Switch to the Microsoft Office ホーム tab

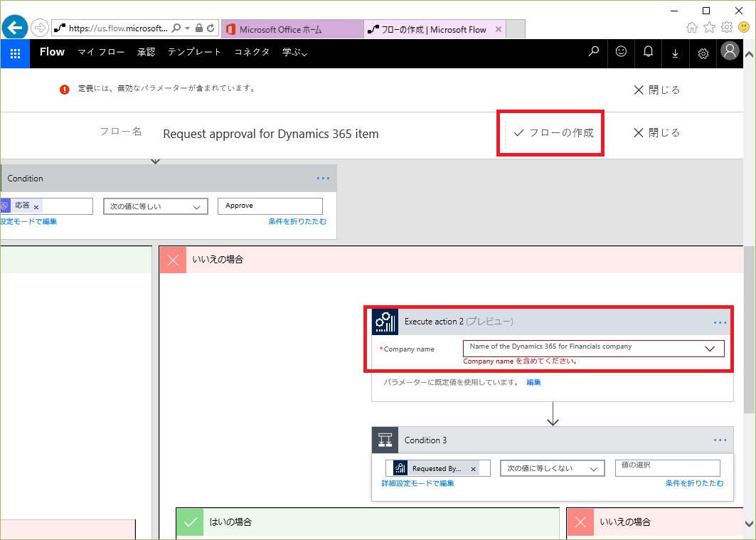click(x=292, y=29)
